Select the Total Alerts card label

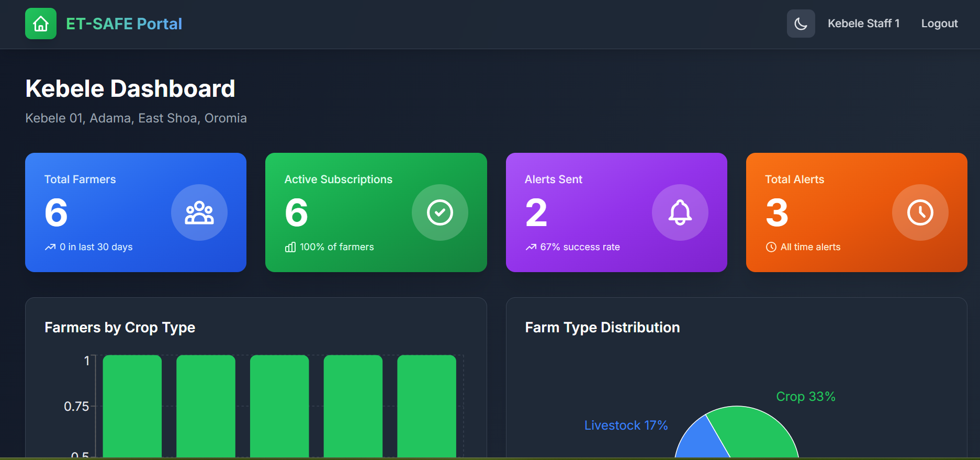[x=794, y=179]
